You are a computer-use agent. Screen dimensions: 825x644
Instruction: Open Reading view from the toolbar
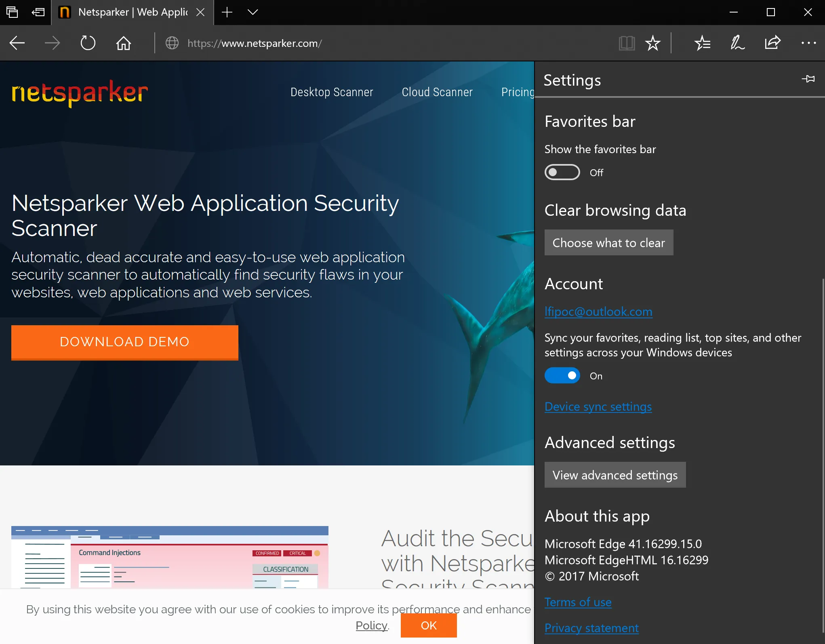[627, 43]
